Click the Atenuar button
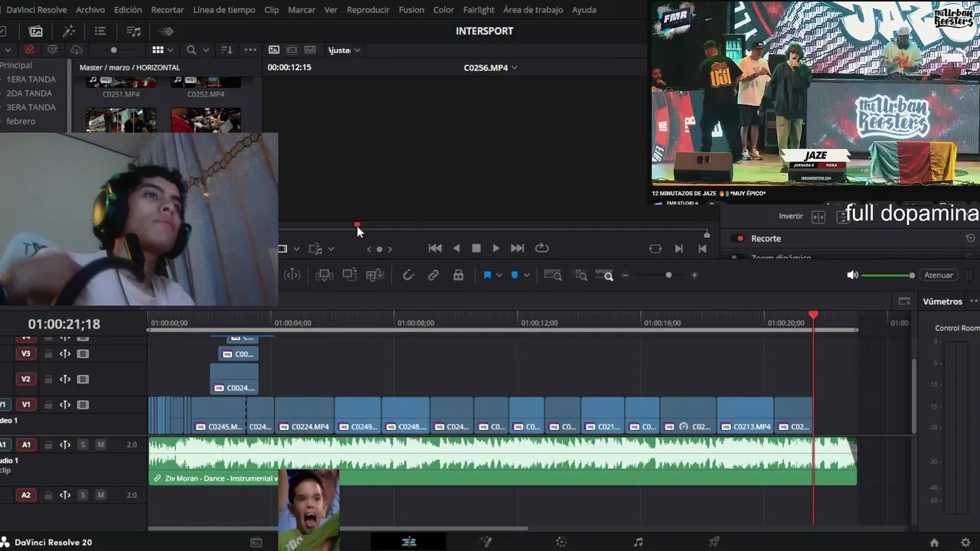The image size is (980, 551). tap(939, 275)
